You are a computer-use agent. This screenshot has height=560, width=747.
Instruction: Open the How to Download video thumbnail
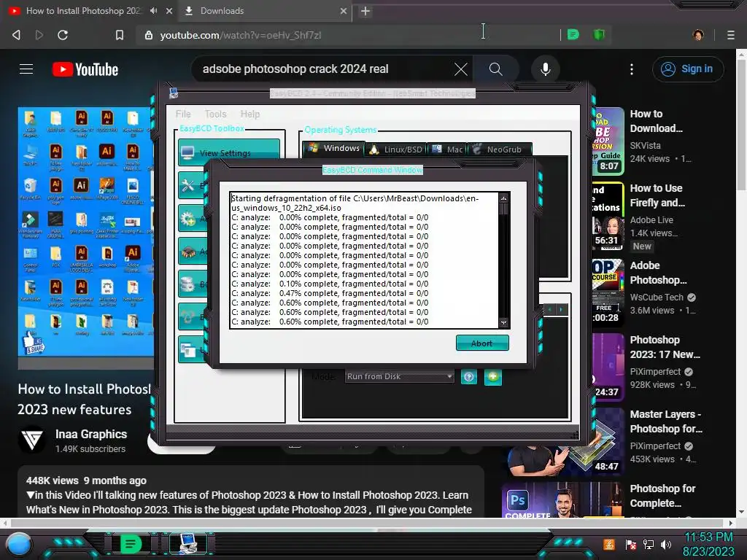608,141
